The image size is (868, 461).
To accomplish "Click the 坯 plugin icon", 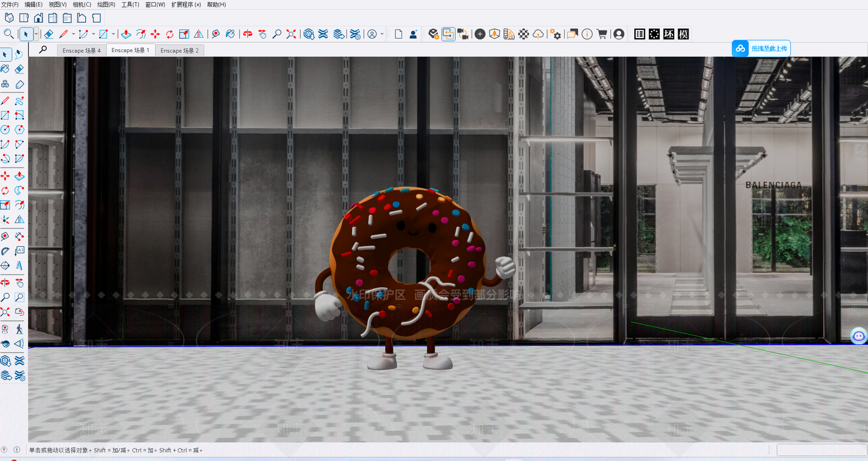I will click(x=669, y=34).
